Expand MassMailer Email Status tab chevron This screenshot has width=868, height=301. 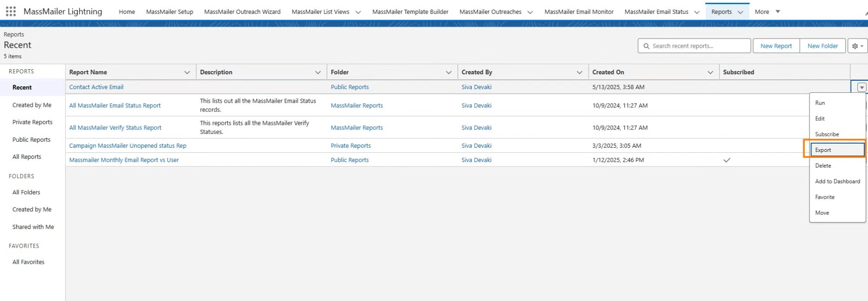(x=697, y=12)
